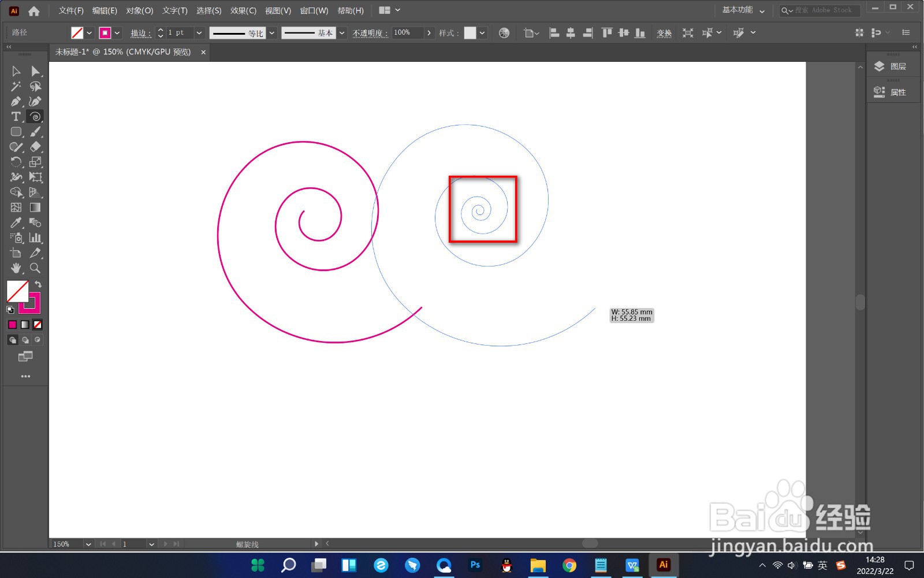
Task: Choose the Rounded Rectangle tool
Action: pyautogui.click(x=16, y=132)
